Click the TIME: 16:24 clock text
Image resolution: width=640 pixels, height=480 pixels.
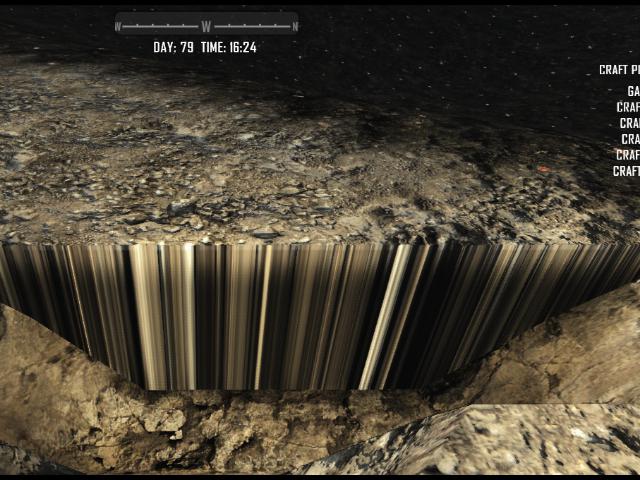pos(229,47)
